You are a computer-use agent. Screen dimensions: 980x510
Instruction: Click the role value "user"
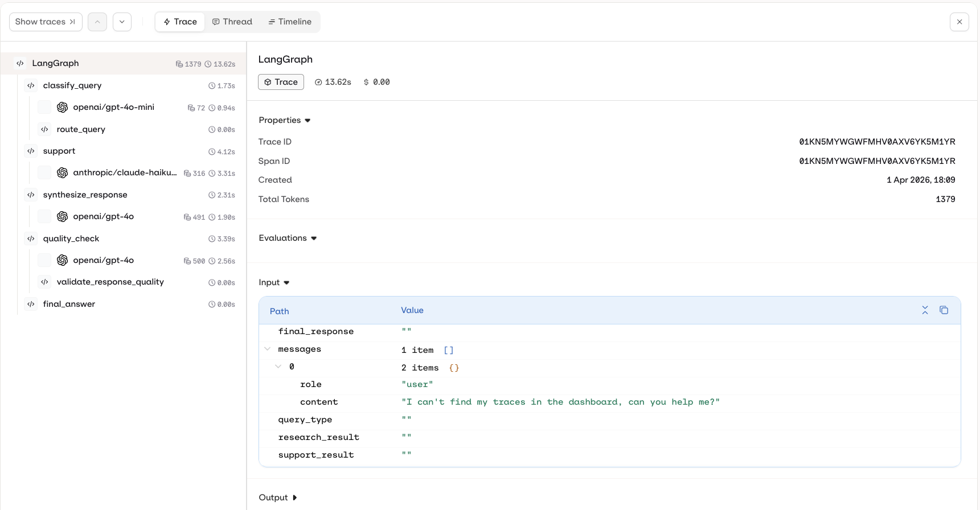417,384
